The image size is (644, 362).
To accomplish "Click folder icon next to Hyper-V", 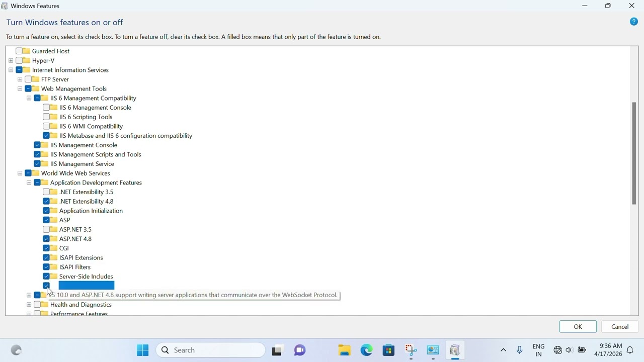I will pyautogui.click(x=26, y=60).
